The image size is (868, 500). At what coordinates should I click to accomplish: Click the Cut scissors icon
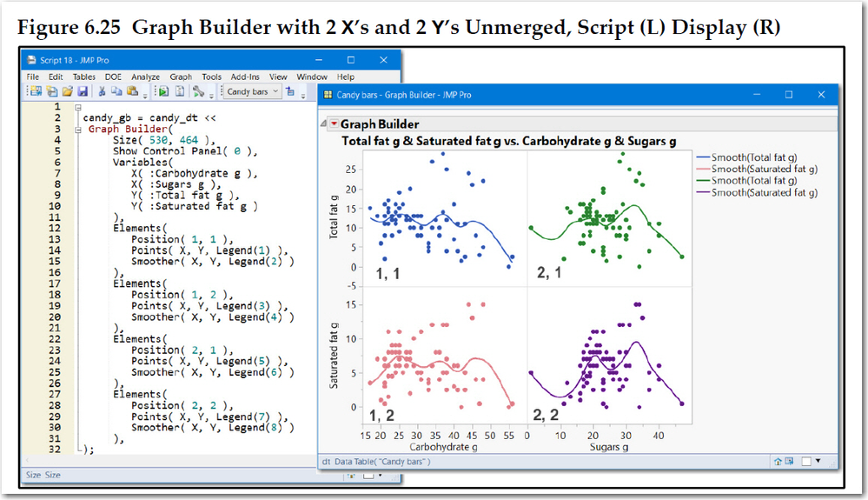tap(102, 91)
